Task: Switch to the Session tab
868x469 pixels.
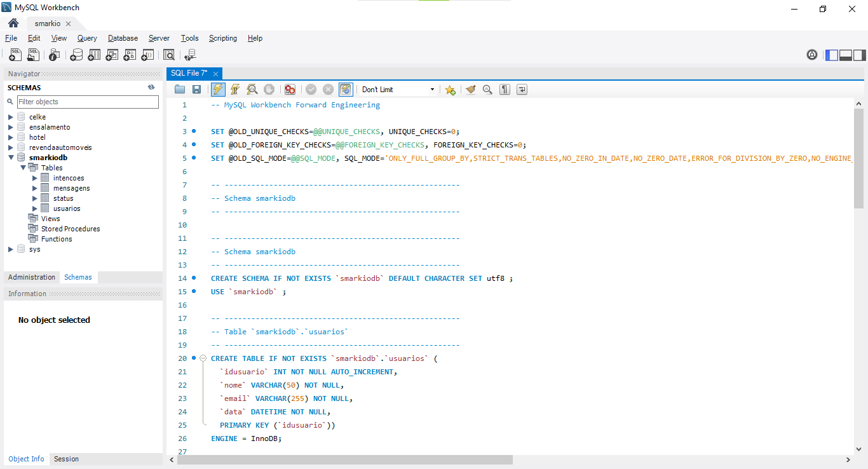Action: click(66, 459)
